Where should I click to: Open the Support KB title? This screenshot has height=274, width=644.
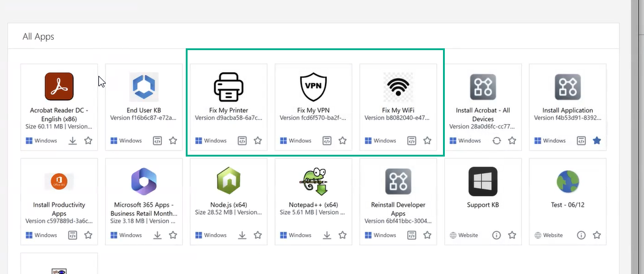483,205
